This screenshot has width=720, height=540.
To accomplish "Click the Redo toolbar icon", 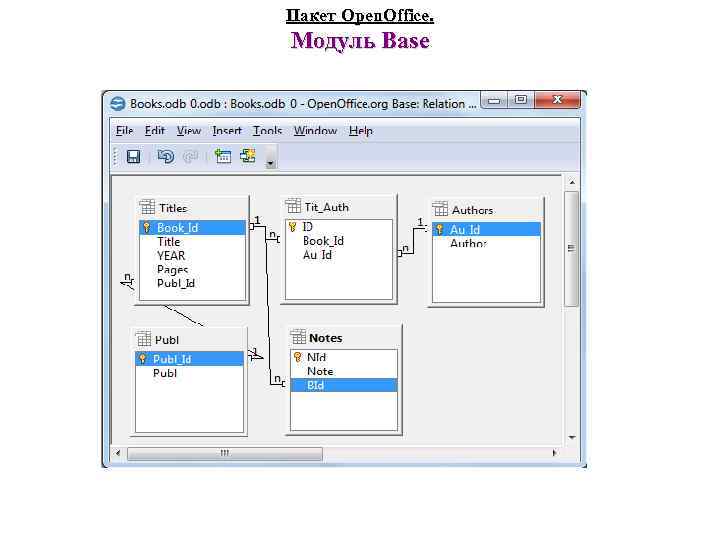I will [190, 157].
